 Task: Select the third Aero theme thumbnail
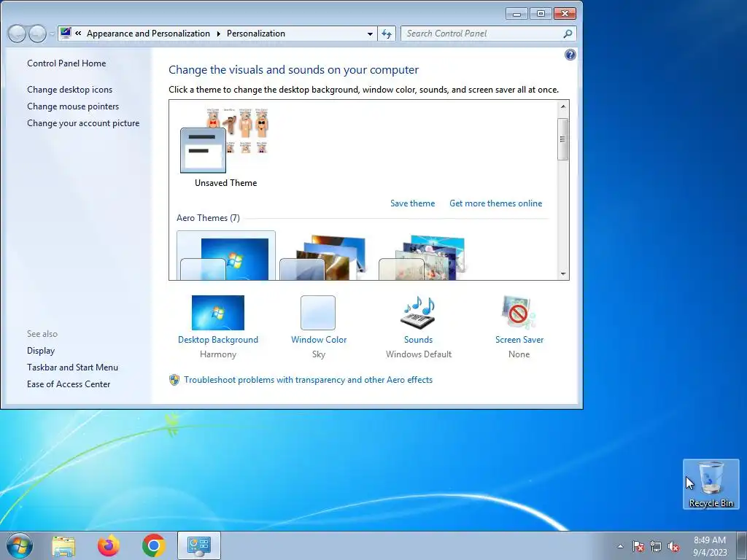(x=422, y=257)
